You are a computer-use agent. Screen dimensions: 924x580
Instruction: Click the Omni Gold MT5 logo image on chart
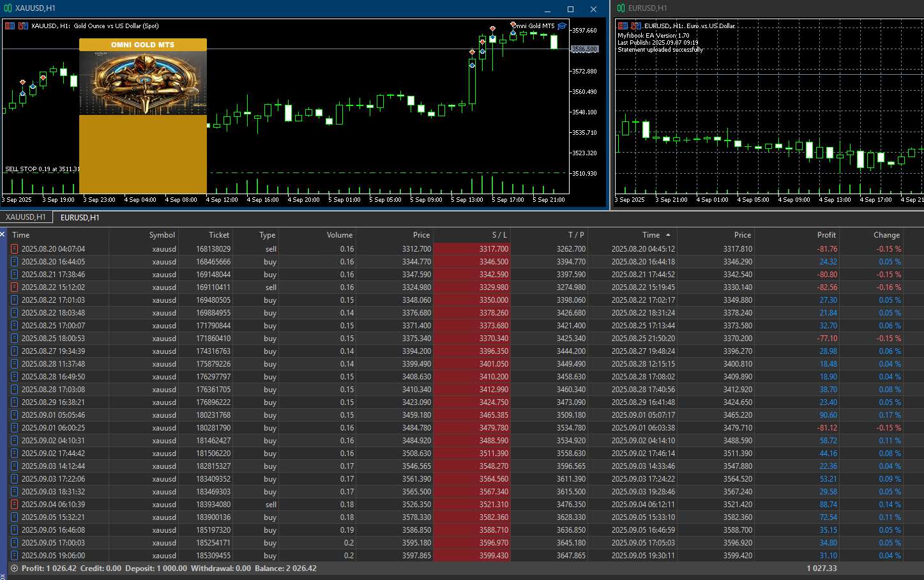click(x=143, y=83)
